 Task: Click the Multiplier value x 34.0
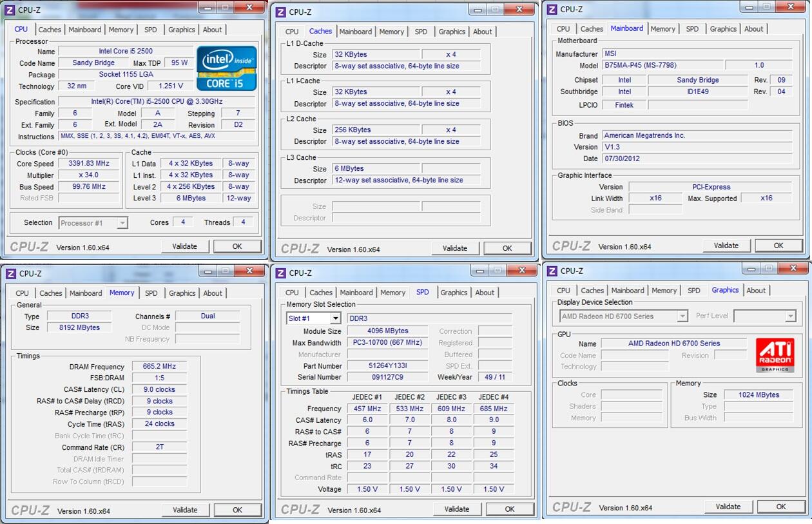point(89,175)
